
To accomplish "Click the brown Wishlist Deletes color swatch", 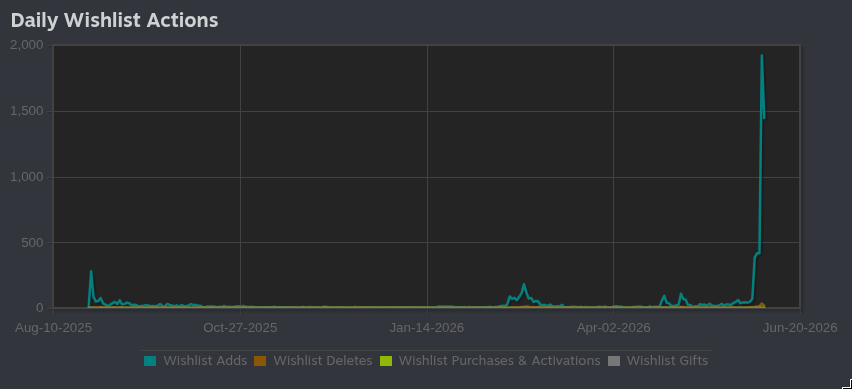I will 260,361.
